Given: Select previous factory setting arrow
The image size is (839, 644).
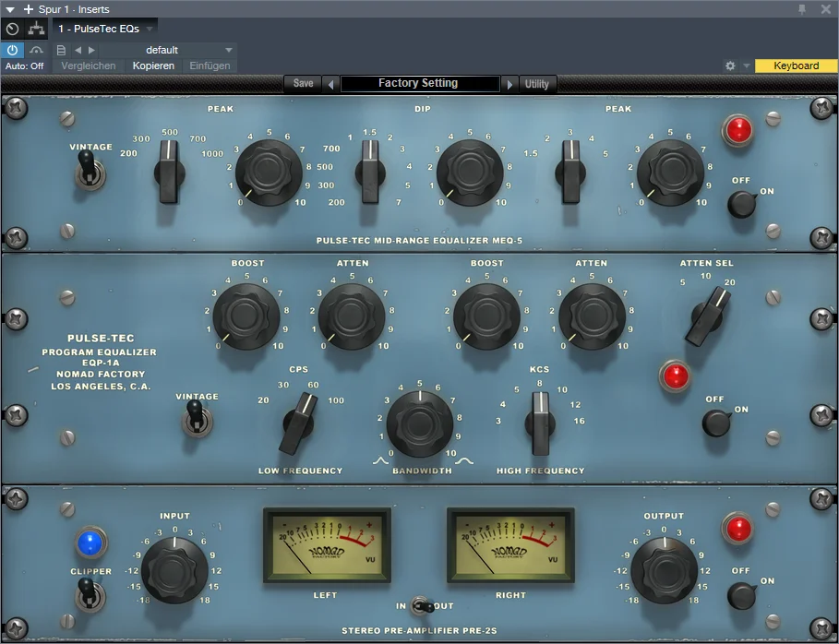Looking at the screenshot, I should coord(330,84).
